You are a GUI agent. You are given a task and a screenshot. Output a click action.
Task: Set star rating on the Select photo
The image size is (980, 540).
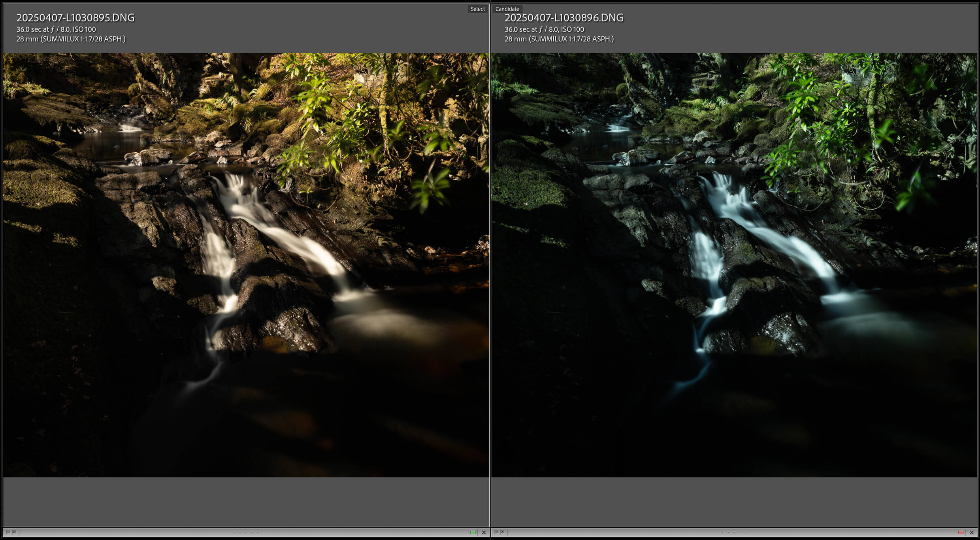tap(246, 532)
